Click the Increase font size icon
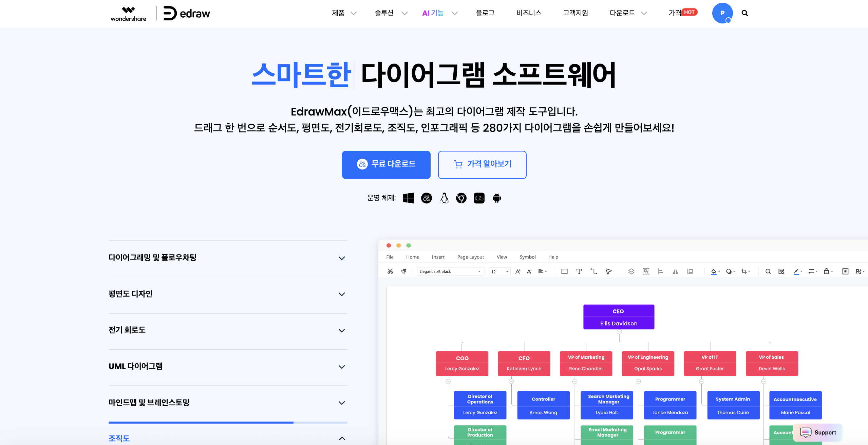 point(518,271)
